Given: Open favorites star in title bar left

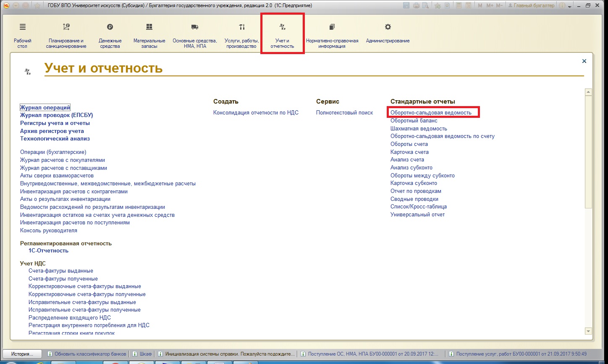Looking at the screenshot, I should [37, 5].
